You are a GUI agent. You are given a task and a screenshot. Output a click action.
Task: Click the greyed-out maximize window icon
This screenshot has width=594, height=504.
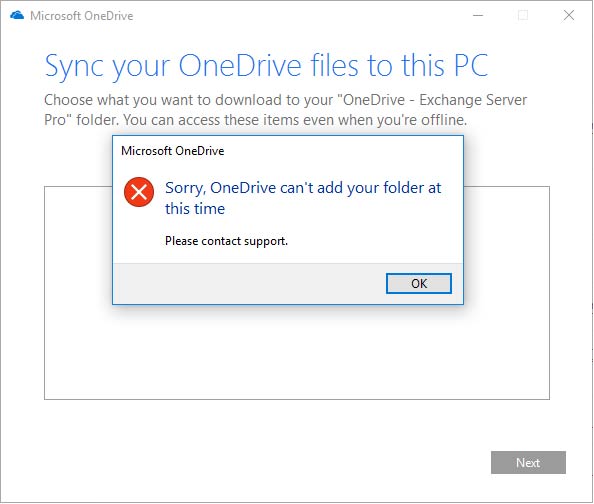pos(523,16)
